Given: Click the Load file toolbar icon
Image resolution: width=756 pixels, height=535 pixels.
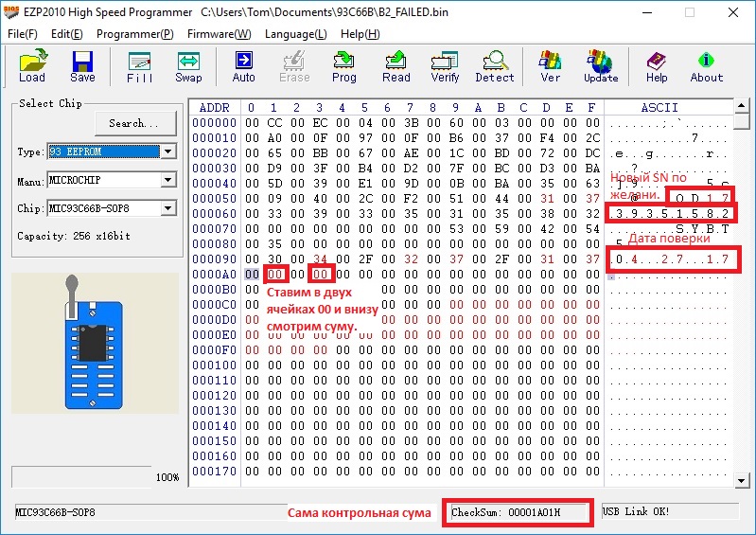Looking at the screenshot, I should point(31,66).
